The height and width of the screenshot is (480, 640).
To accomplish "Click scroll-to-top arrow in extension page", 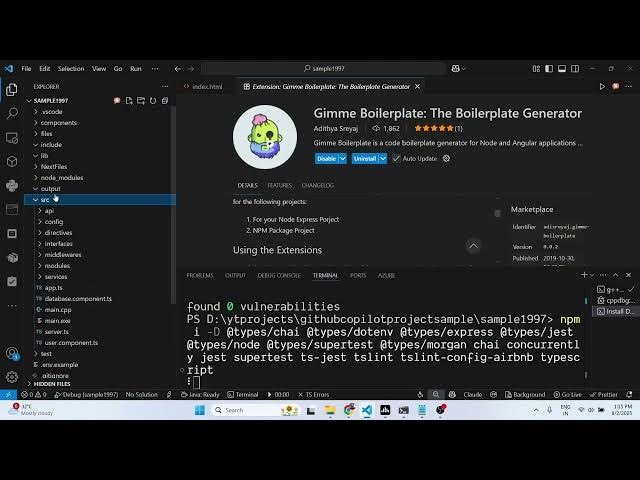I will click(473, 246).
